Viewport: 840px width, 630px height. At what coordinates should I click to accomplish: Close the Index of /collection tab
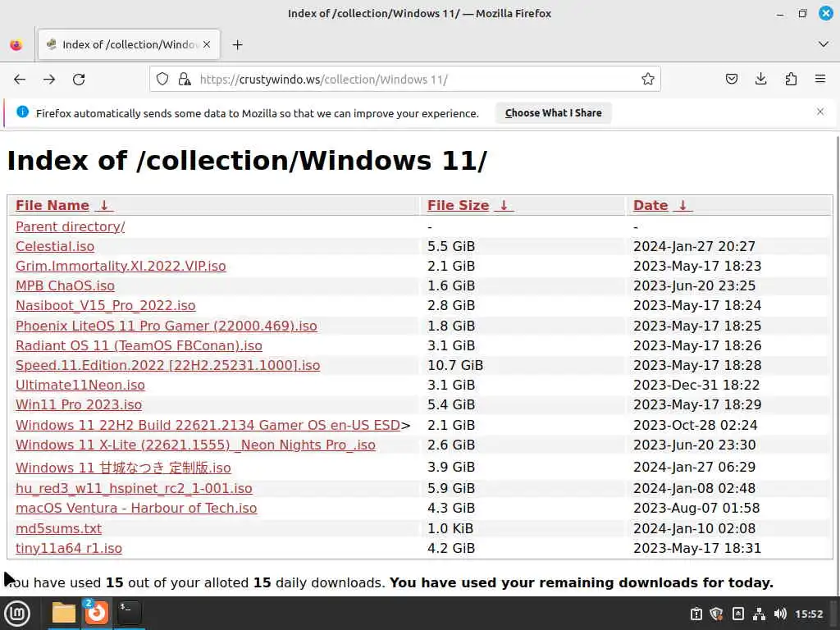pyautogui.click(x=207, y=44)
